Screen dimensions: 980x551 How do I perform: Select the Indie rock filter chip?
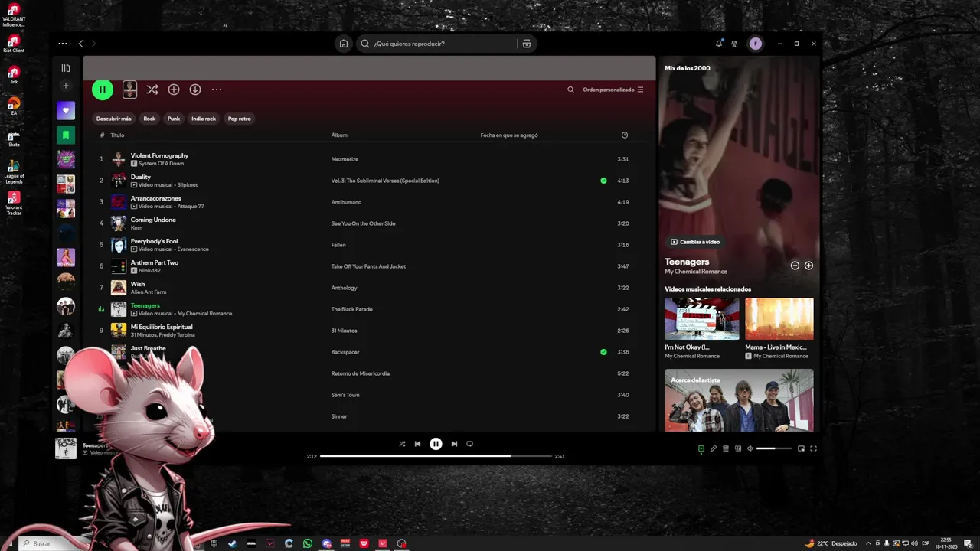tap(204, 119)
